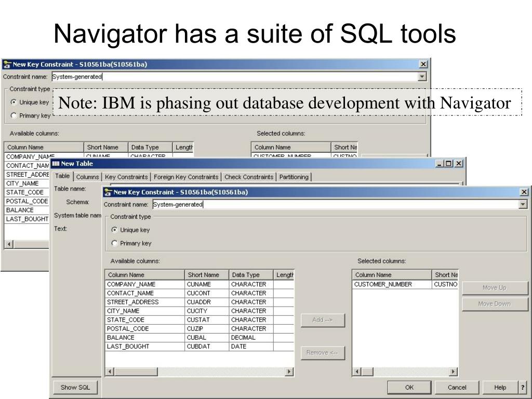The width and height of the screenshot is (532, 399).
Task: Select CUSTOMER_NUMBER in the front Selected columns list
Action: pos(405,284)
